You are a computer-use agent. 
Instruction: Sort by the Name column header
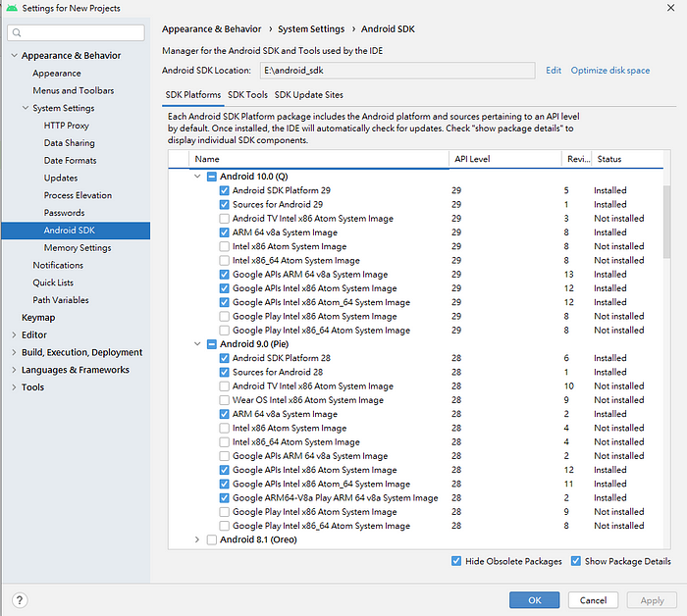click(319, 159)
